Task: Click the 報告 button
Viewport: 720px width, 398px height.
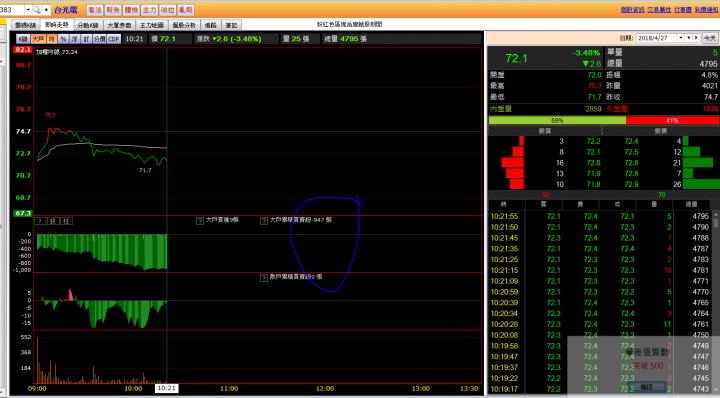Action: click(x=113, y=10)
